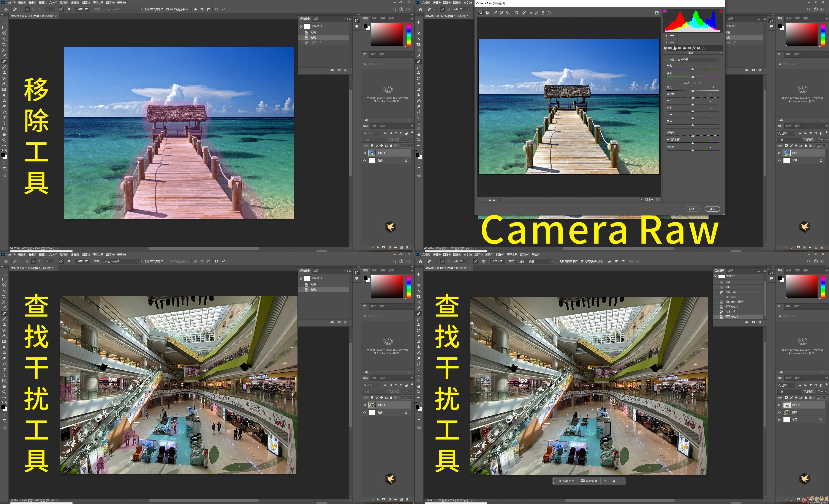Open the 查找干扰 tool dropdown in the top-left window

[x=83, y=9]
